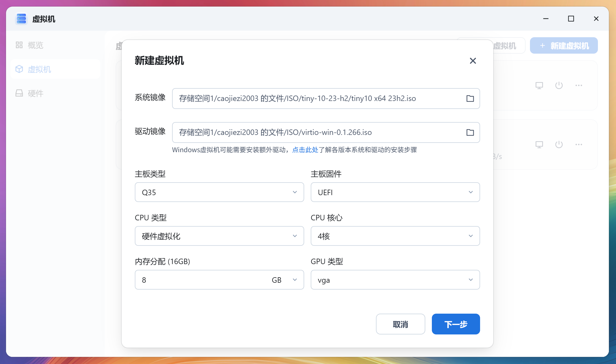This screenshot has width=616, height=364.
Task: Select the 概览 sidebar icon
Action: [19, 45]
